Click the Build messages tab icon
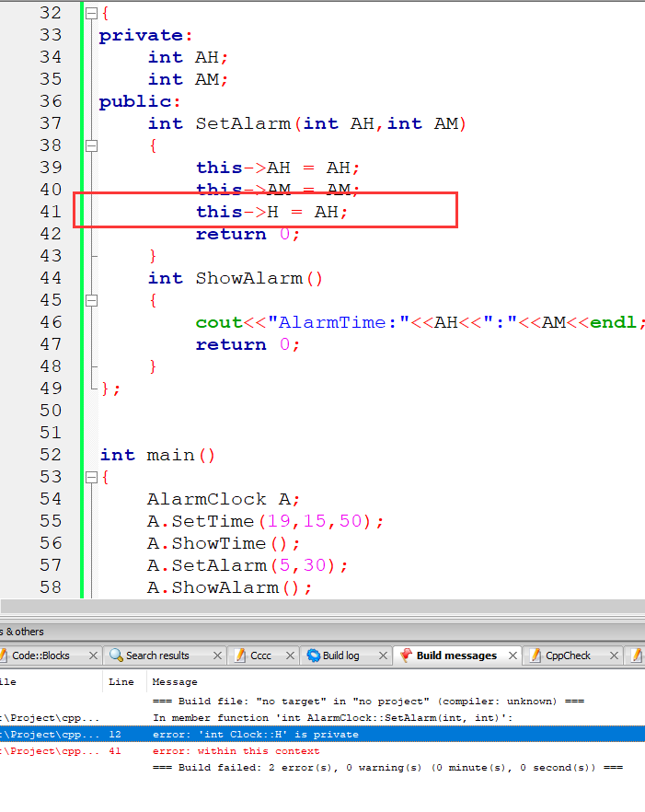This screenshot has height=812, width=645. (x=405, y=655)
